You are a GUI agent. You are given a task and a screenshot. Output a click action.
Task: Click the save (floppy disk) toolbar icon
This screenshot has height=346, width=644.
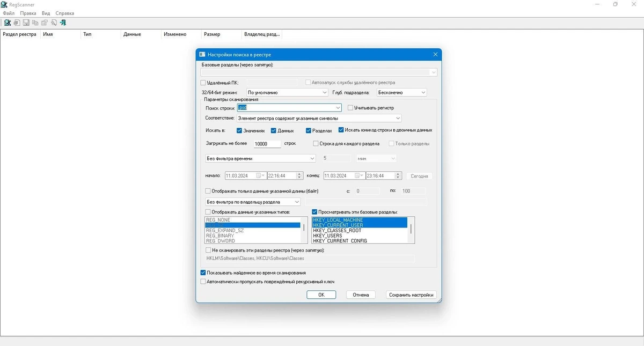(x=26, y=23)
